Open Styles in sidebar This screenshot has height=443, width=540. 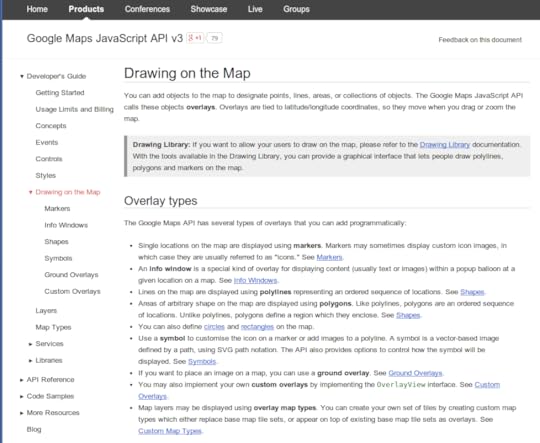point(45,175)
